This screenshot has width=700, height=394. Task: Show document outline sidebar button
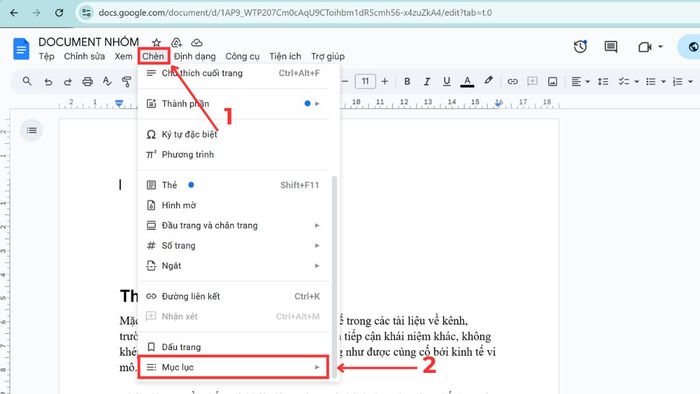click(32, 130)
